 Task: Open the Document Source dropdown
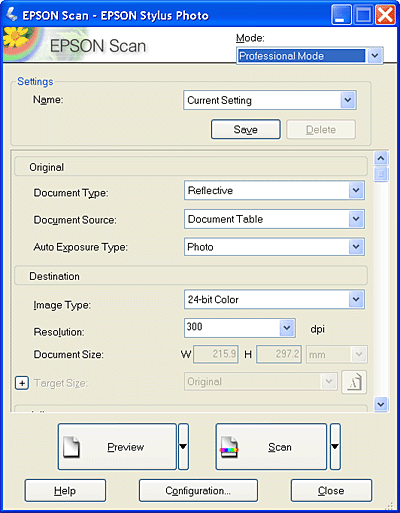click(x=274, y=219)
